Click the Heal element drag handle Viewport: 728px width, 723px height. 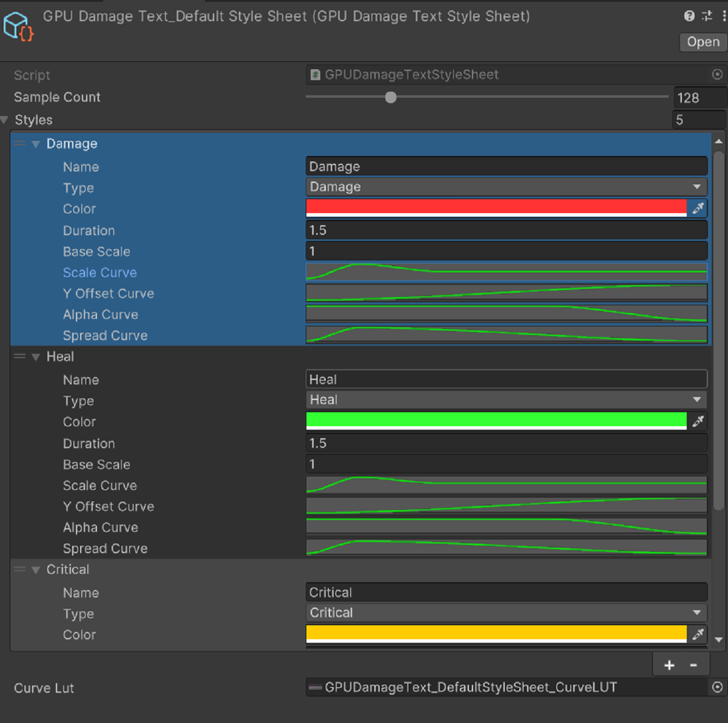point(20,356)
